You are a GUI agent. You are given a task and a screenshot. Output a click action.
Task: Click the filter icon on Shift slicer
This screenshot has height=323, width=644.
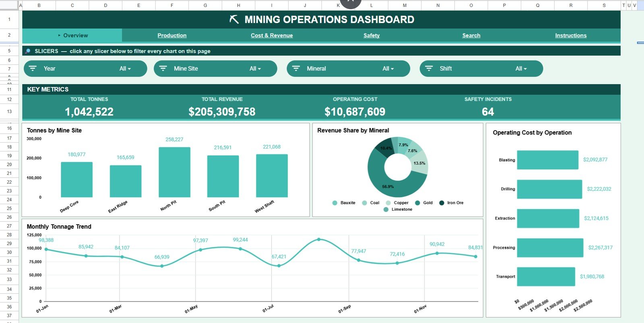[429, 68]
